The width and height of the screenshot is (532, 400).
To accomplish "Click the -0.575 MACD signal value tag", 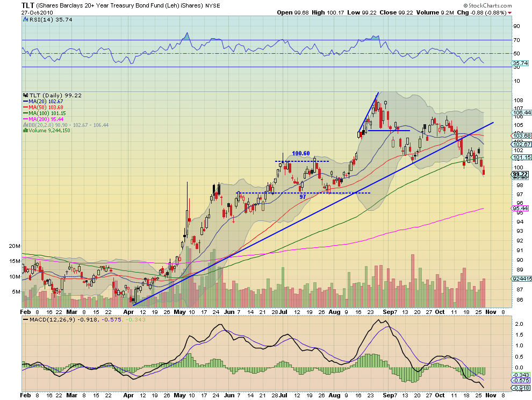I will click(x=521, y=381).
